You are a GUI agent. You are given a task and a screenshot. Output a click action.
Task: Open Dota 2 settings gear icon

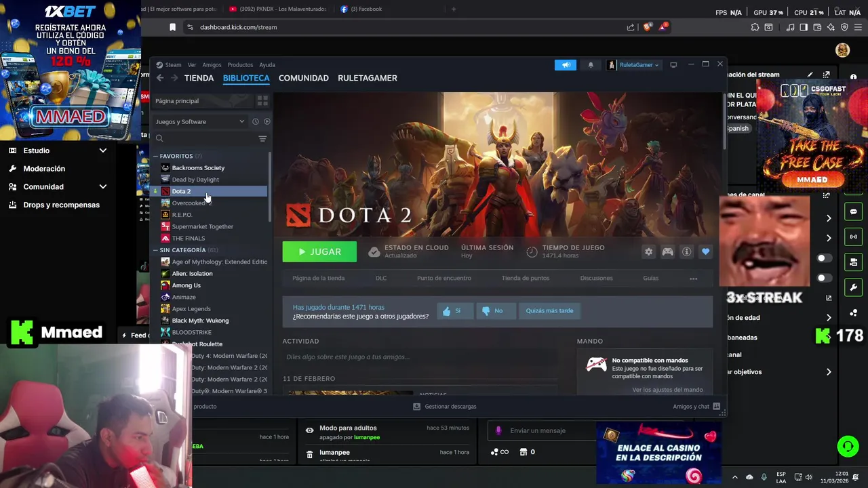pyautogui.click(x=648, y=251)
